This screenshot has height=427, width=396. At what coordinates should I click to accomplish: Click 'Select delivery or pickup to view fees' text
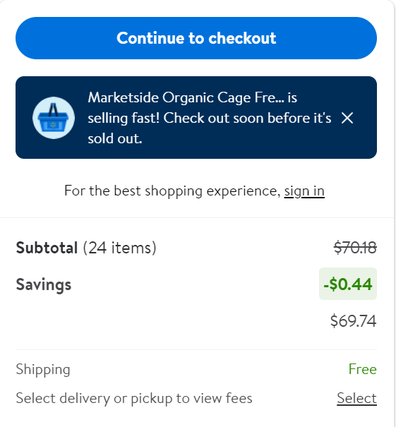tap(134, 398)
